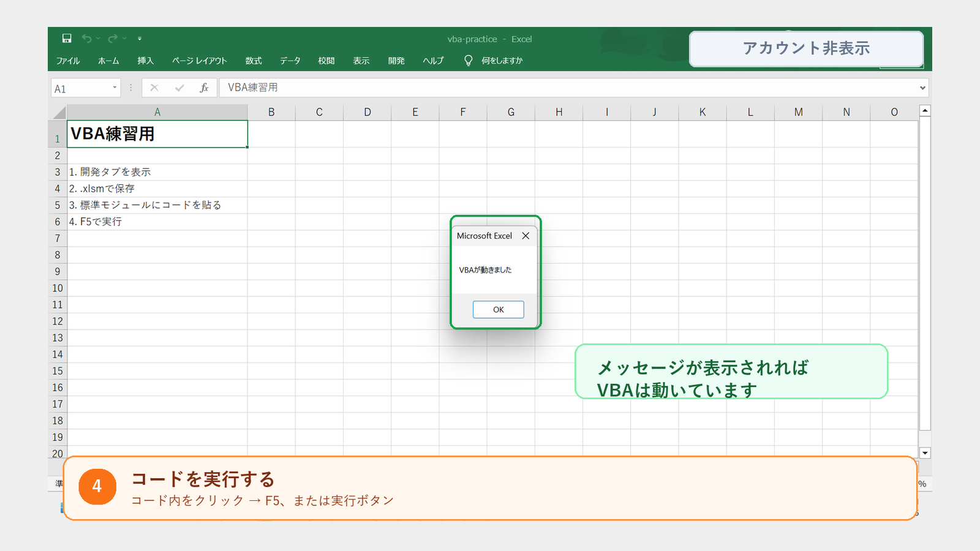Select column O header
The height and width of the screenshot is (551, 980).
tap(894, 112)
